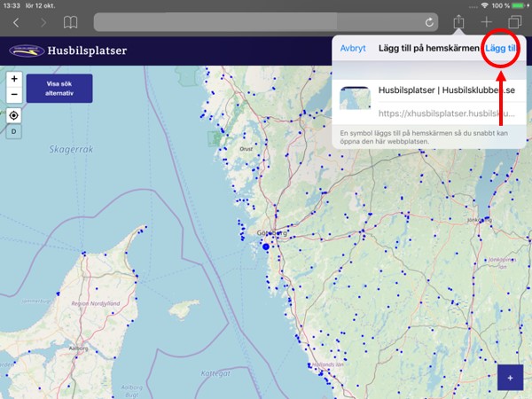Zoom out the map with minus button

[x=14, y=95]
